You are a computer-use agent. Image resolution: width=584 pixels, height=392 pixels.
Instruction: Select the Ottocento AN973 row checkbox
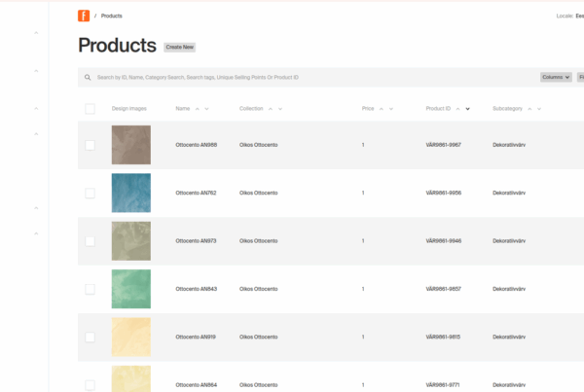click(90, 241)
